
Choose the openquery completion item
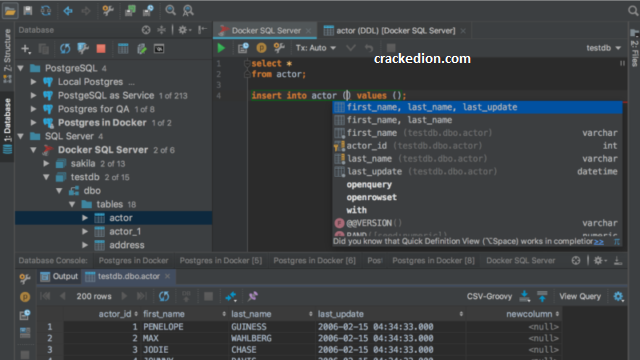click(477, 184)
